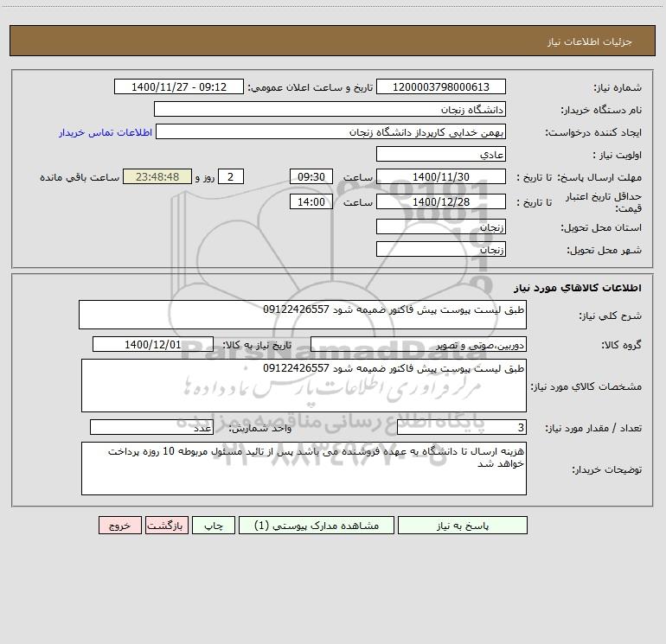Exit using the 'خروج' button
Screen dimensions: 666x644
pyautogui.click(x=119, y=525)
